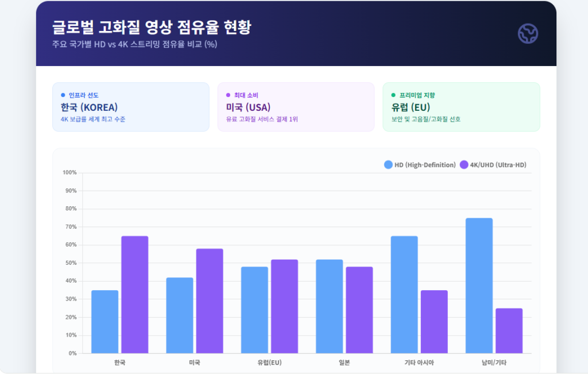The height and width of the screenshot is (374, 588).
Task: Click the 글로벌 고화질 영상 점유율 현황 title
Action: tap(153, 27)
